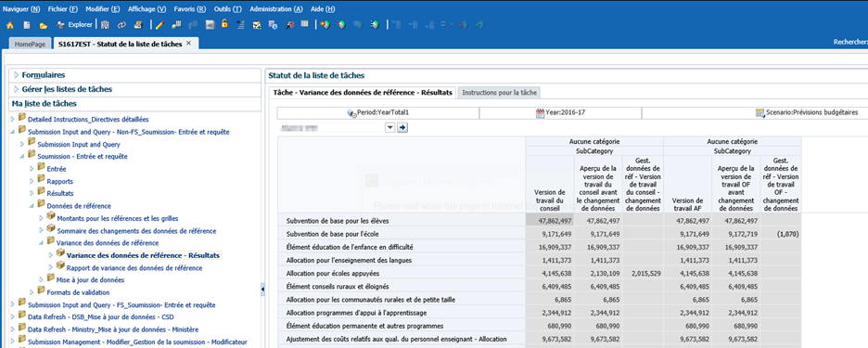Viewport: 868px width, 348px height.
Task: Click row header Allocation pour l'enseignement des langues
Action: click(402, 260)
